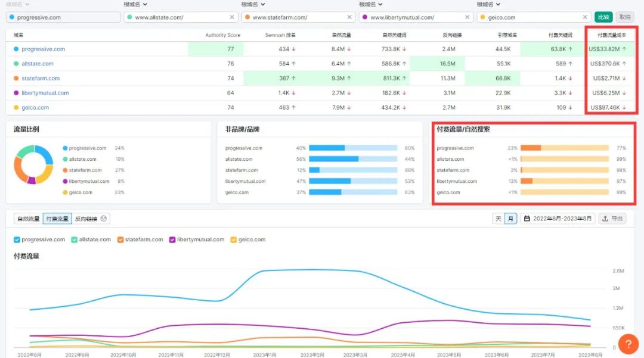The height and width of the screenshot is (358, 644).
Task: Open progressive.com link in table
Action: 43,49
